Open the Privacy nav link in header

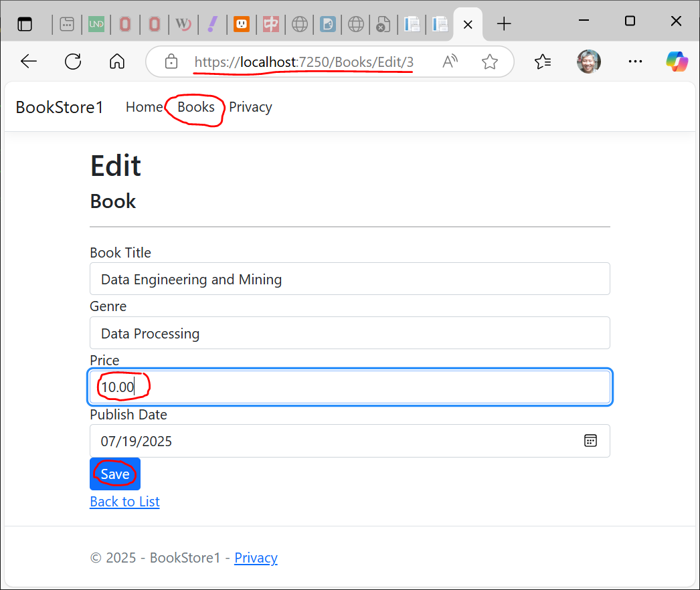click(250, 107)
